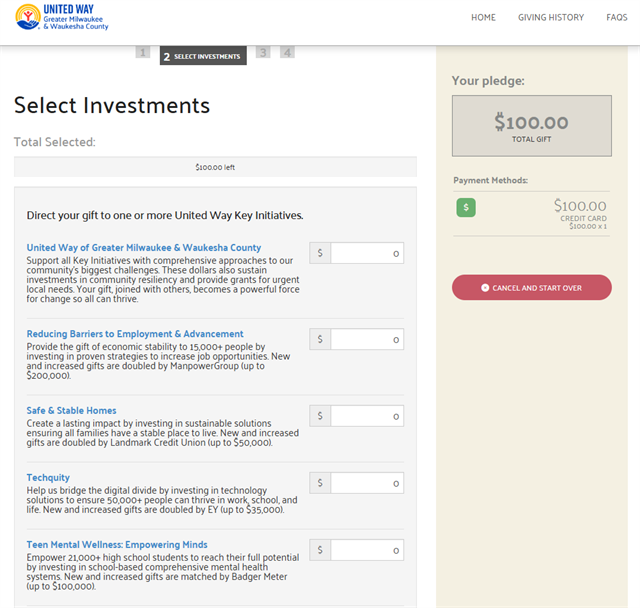The image size is (640, 608).
Task: Jump to step 3
Action: [263, 52]
